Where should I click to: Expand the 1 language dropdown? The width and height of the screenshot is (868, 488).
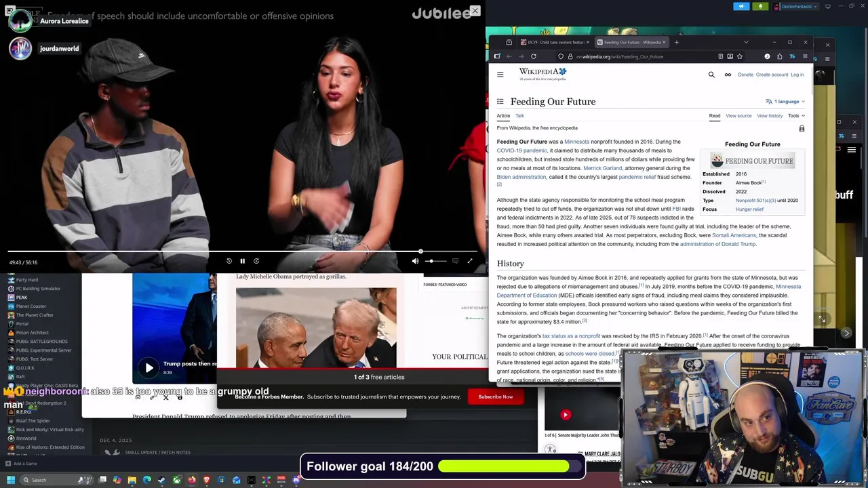[785, 102]
